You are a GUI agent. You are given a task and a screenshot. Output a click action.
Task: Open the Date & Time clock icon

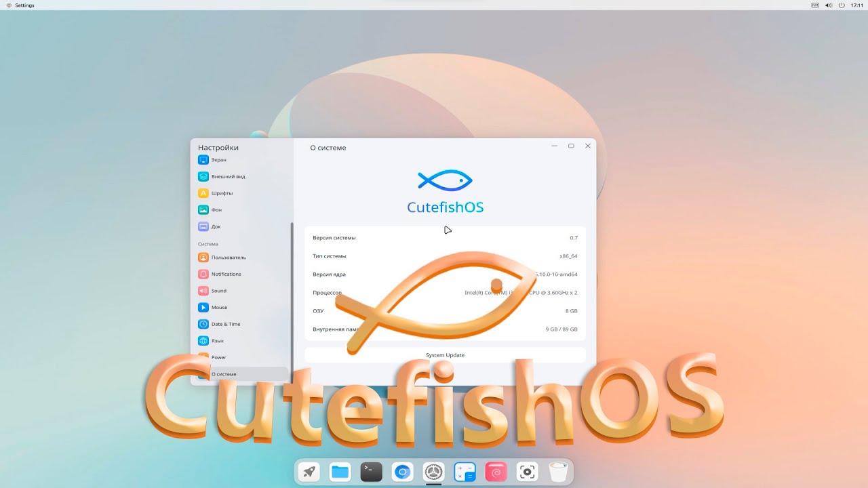pos(203,324)
